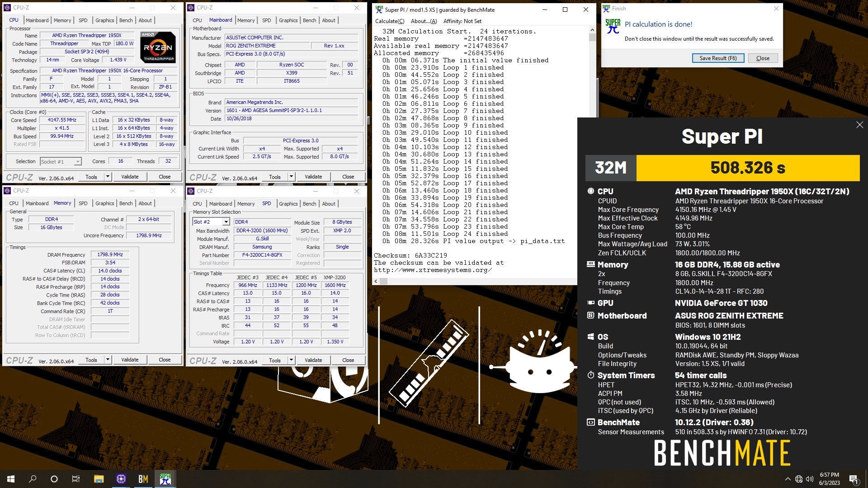Open About menu in Super PI
Viewport: 868px width, 488px height.
point(424,21)
